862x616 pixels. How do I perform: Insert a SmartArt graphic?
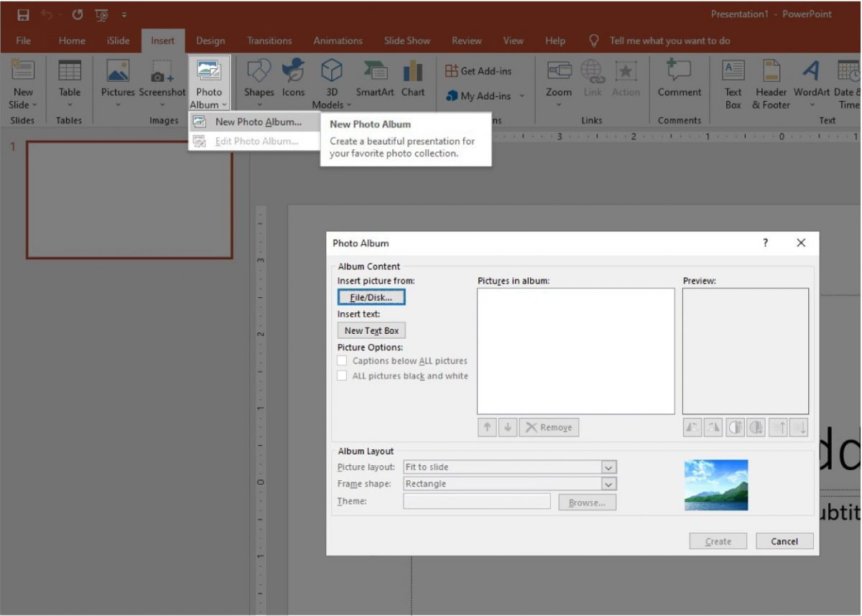pyautogui.click(x=374, y=81)
